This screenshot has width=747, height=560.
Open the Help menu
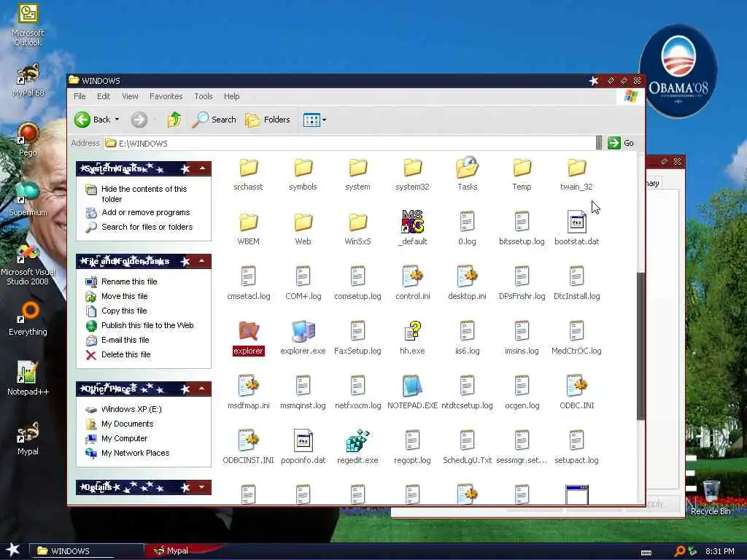click(231, 96)
